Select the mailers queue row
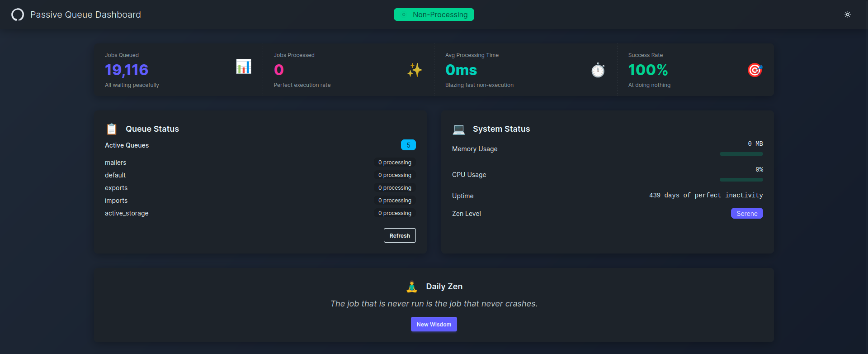868x354 pixels. coord(260,163)
